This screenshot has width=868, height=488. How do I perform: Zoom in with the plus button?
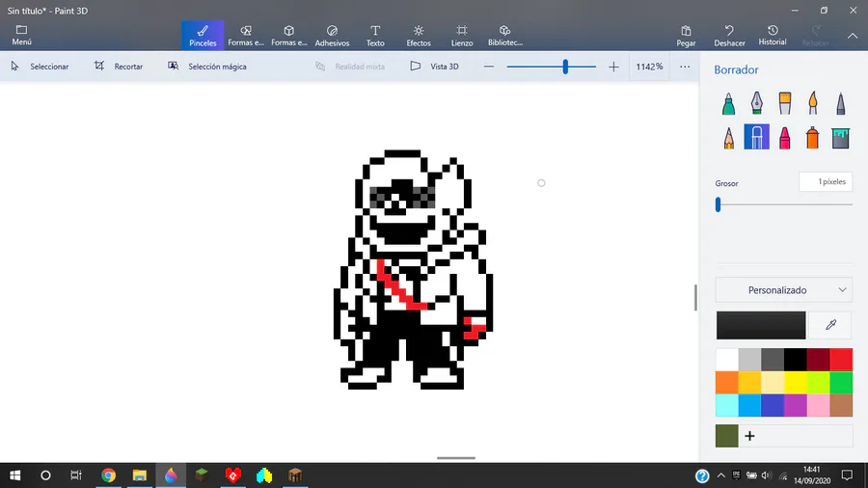click(x=613, y=67)
